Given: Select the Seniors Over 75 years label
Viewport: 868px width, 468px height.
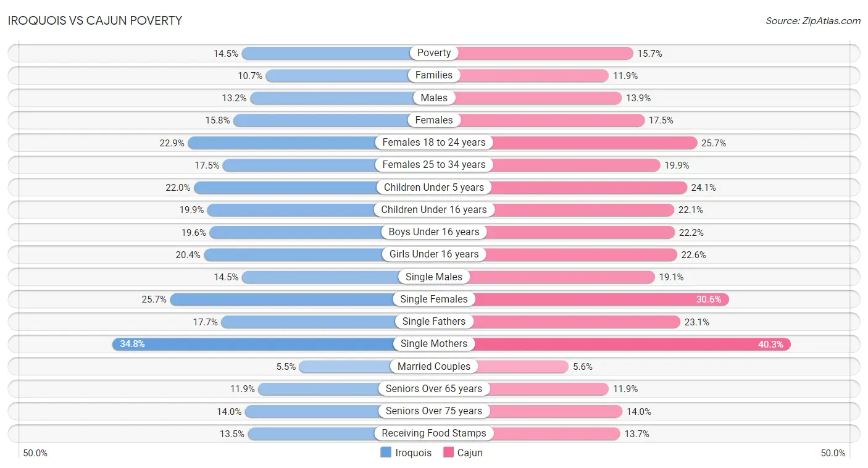Looking at the screenshot, I should click(434, 411).
